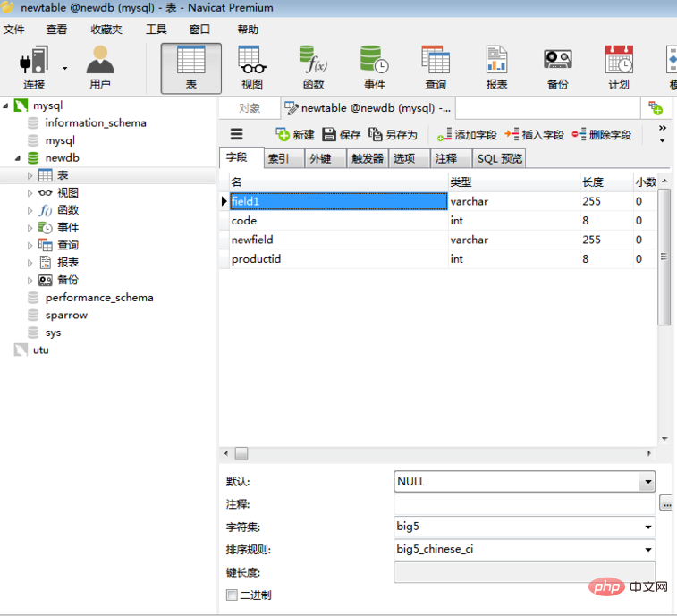
Task: Switch to the 对象 objects tab
Action: pos(250,108)
